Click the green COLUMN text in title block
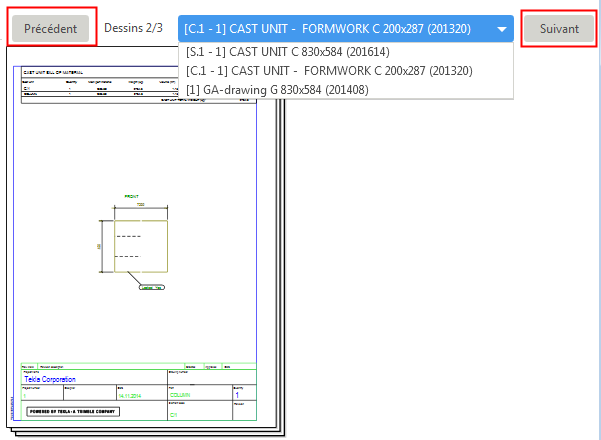The image size is (601, 440). [180, 396]
